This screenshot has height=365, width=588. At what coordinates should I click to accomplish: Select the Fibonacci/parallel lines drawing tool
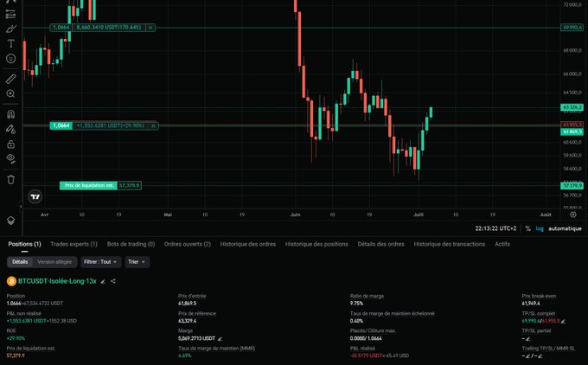tap(10, 14)
